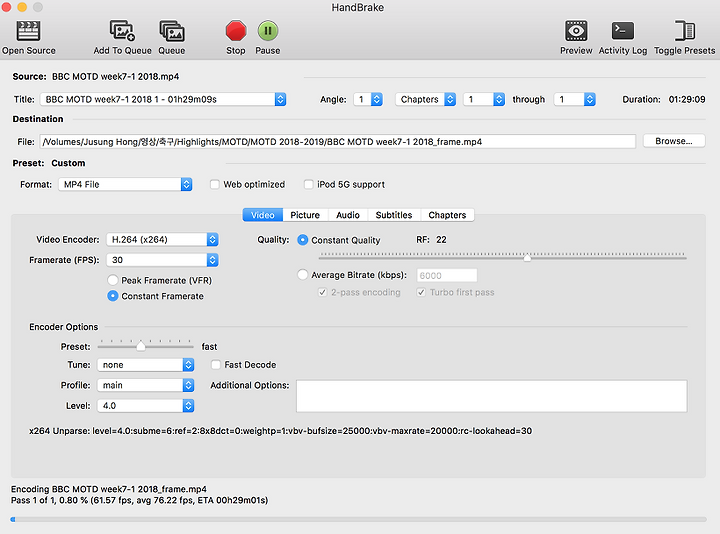Screen dimensions: 720x534
Task: Click the Add To Queue icon
Action: [x=122, y=31]
